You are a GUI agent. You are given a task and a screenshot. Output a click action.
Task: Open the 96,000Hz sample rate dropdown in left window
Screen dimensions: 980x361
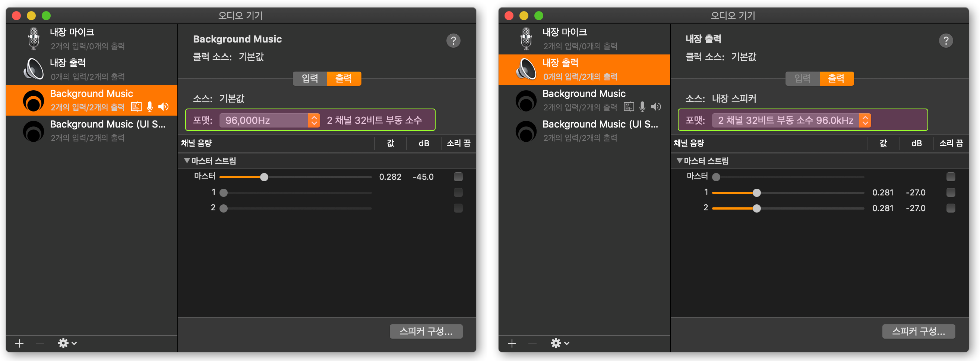pos(269,120)
